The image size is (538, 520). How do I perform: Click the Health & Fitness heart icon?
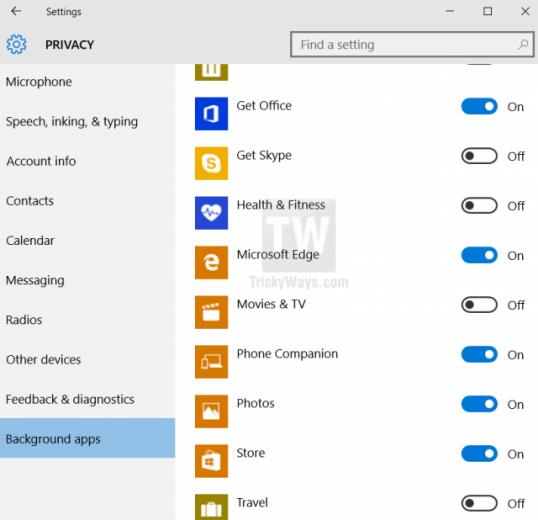[211, 213]
